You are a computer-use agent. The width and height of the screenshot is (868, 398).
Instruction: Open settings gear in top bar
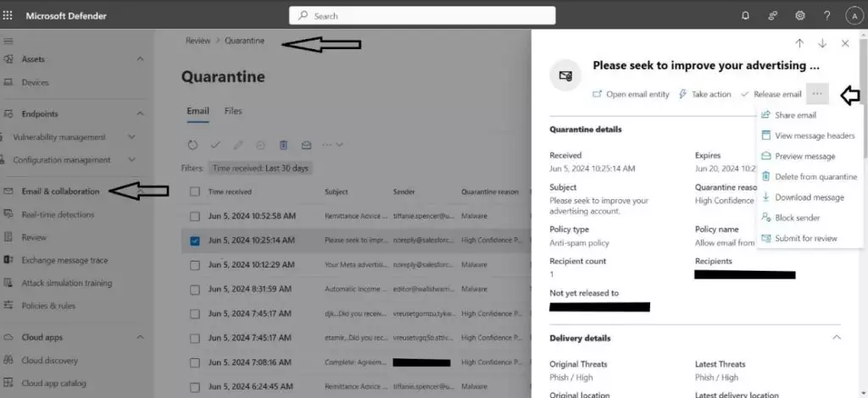799,15
